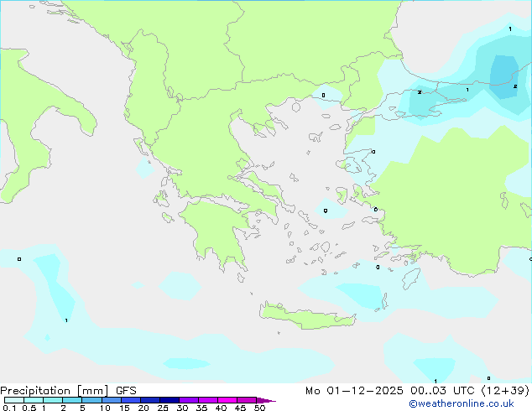Click the '50' legend scale value

(260, 408)
